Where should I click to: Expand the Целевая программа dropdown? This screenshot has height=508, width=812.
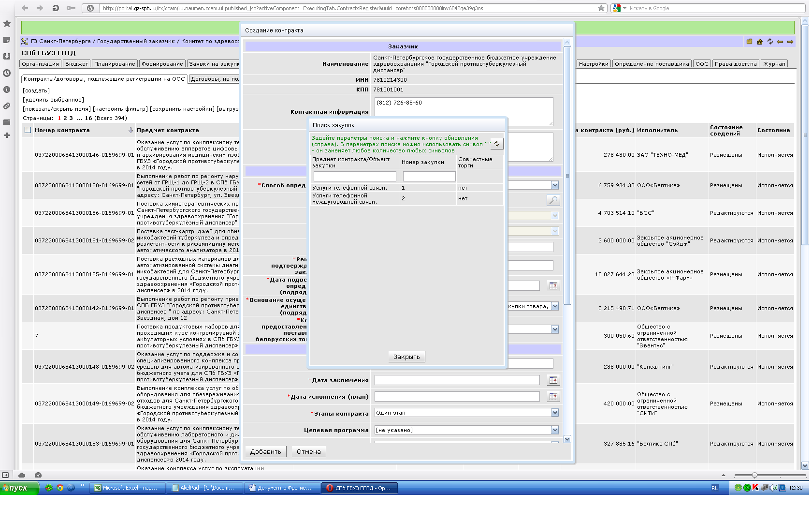(x=555, y=430)
